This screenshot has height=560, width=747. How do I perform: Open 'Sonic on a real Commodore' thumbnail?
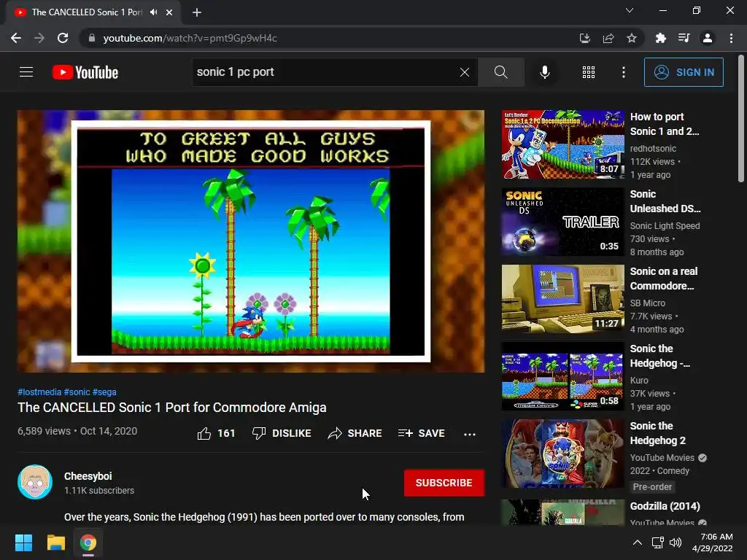(x=562, y=299)
